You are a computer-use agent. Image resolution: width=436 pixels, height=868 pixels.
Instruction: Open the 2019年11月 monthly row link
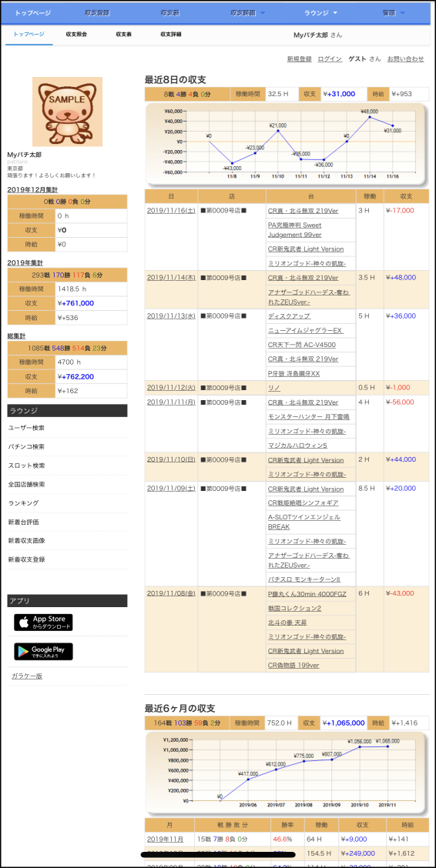pos(165,840)
